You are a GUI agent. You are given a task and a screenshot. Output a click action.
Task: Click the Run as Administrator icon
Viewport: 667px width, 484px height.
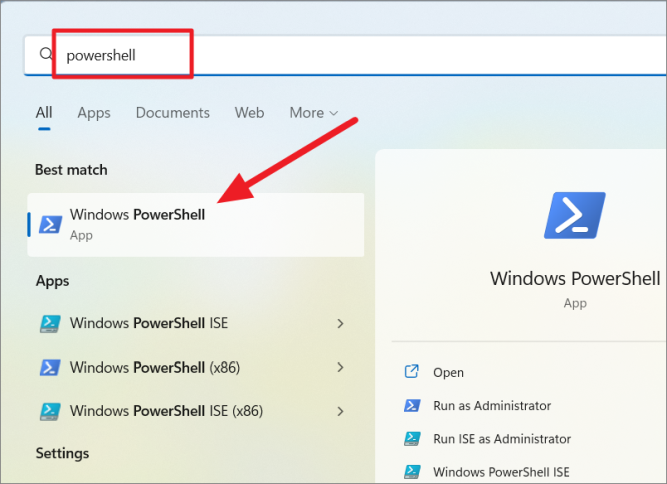412,405
